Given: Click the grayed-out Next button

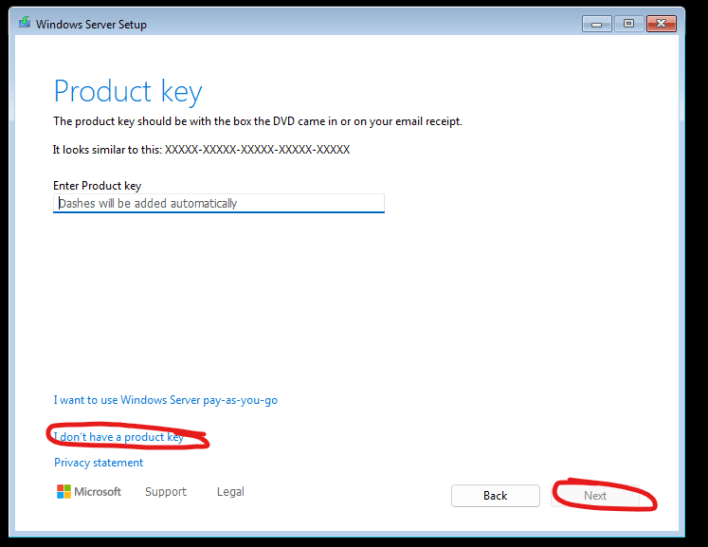Looking at the screenshot, I should point(595,496).
